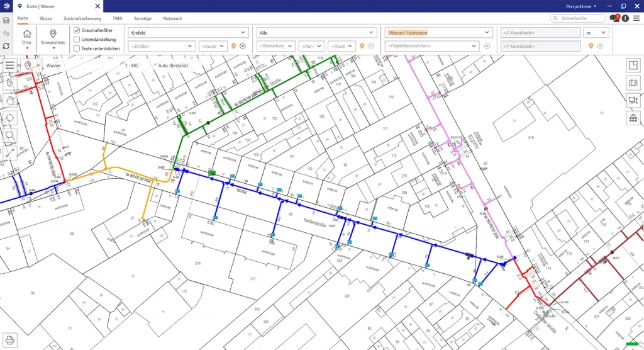Switch to the Skizze tab
The height and width of the screenshot is (350, 644).
pos(45,19)
